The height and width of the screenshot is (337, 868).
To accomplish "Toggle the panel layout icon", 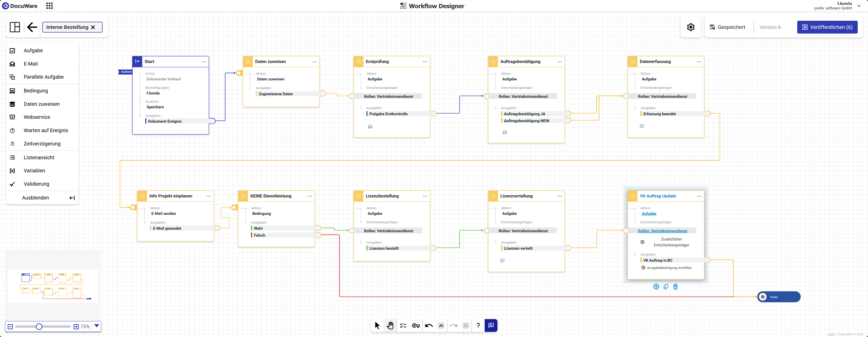I will click(x=15, y=27).
